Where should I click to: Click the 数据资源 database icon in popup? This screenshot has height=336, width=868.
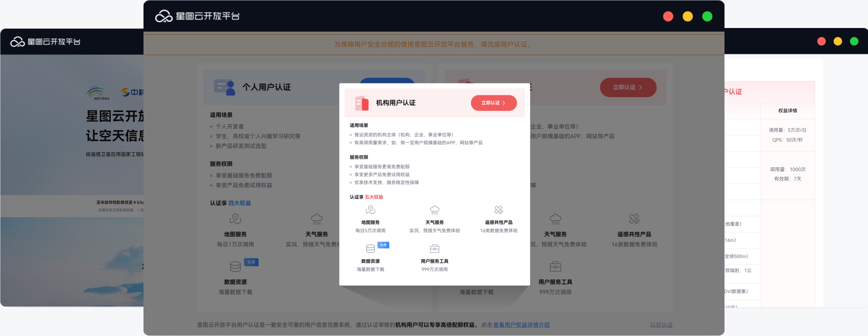tap(370, 248)
